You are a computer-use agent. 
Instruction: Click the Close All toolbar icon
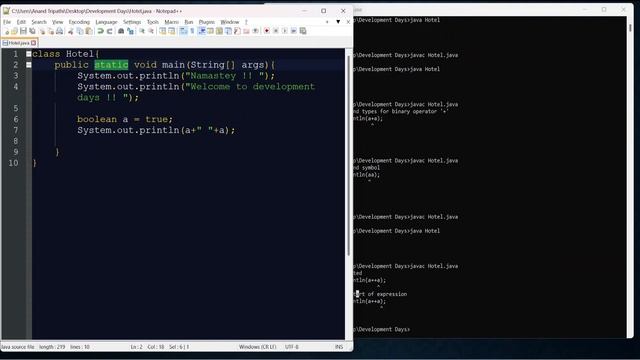tap(51, 31)
